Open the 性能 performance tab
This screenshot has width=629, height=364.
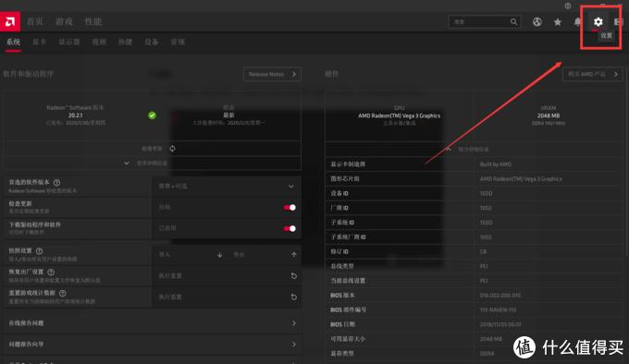point(93,21)
